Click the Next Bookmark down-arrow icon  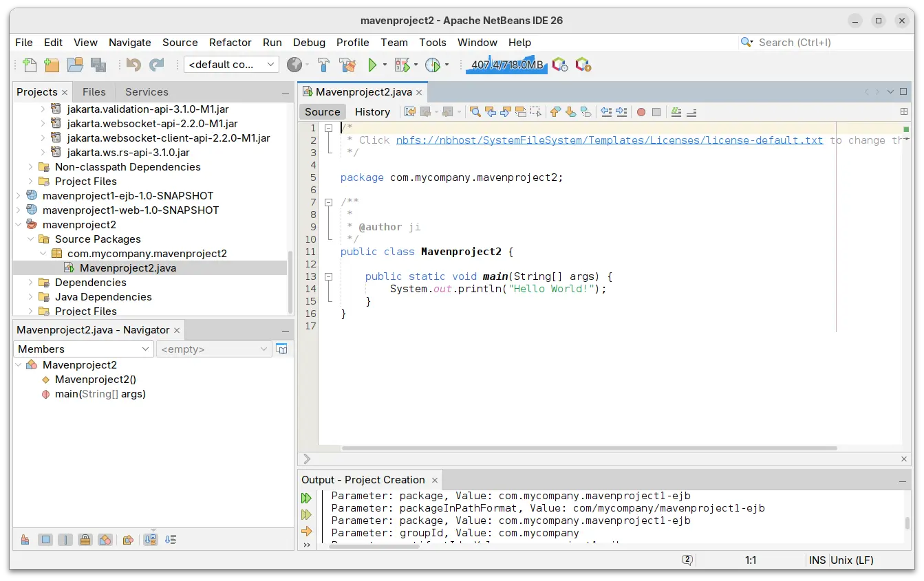(570, 112)
